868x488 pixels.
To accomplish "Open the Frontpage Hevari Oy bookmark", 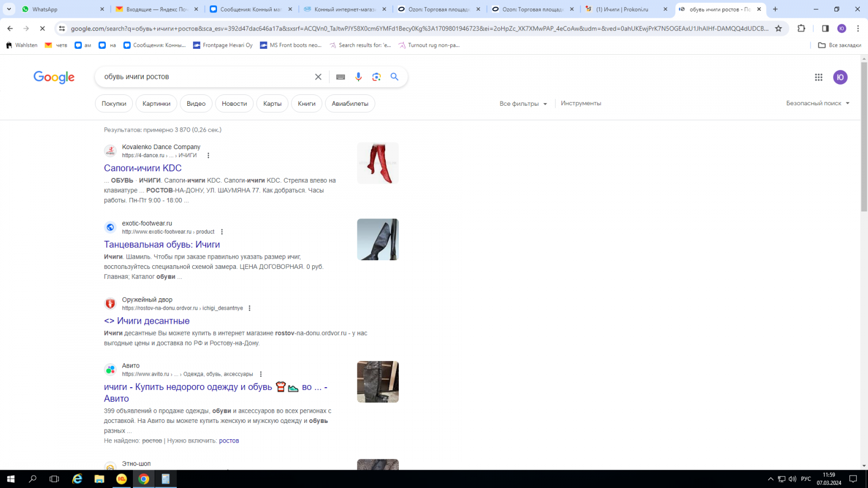I will [x=223, y=46].
